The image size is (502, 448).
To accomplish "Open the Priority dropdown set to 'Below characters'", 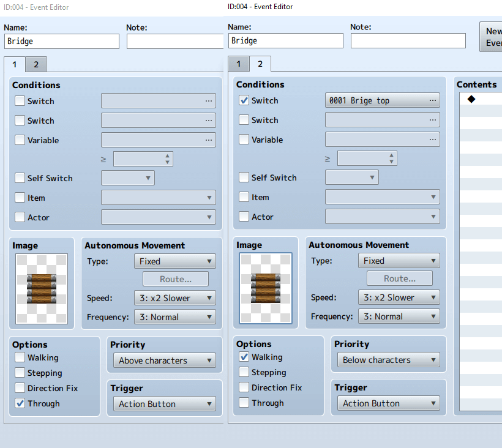I will 388,360.
